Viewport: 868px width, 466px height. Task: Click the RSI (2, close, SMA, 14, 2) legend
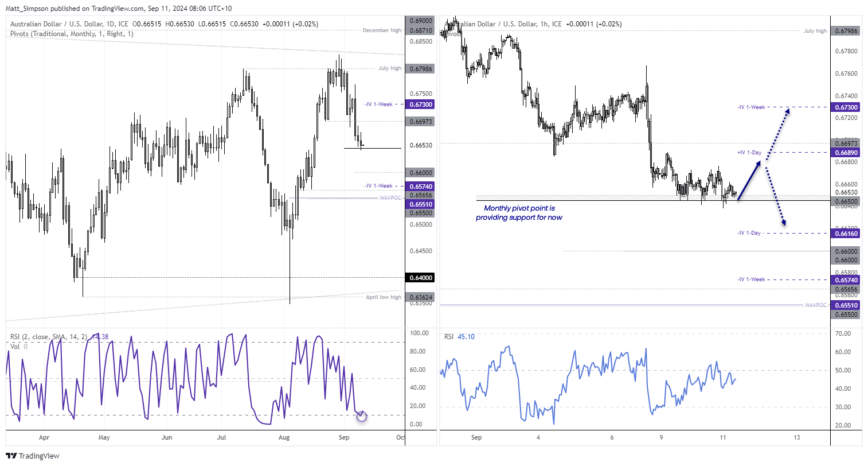tap(49, 337)
